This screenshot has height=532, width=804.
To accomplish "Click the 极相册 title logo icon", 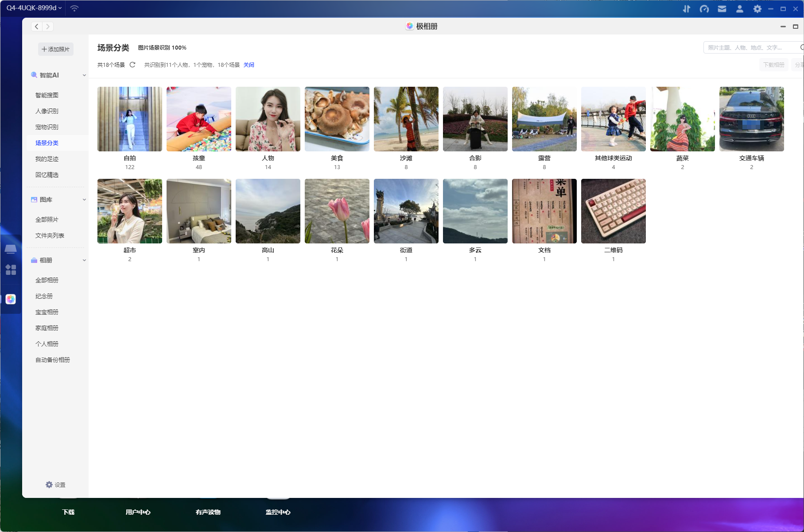I will point(410,26).
